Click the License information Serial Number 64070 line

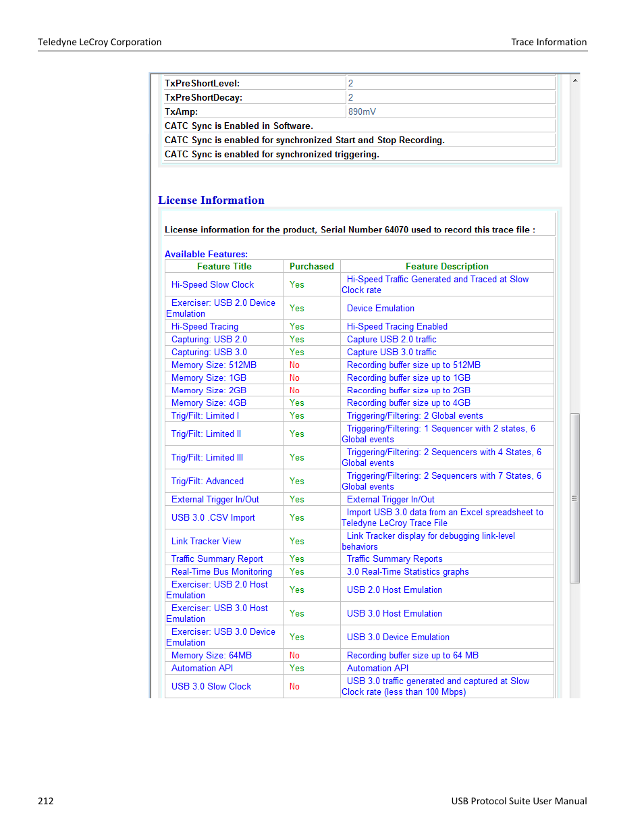pyautogui.click(x=350, y=230)
